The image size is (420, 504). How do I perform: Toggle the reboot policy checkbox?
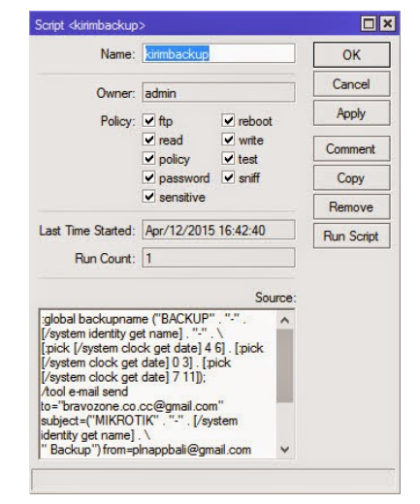228,121
